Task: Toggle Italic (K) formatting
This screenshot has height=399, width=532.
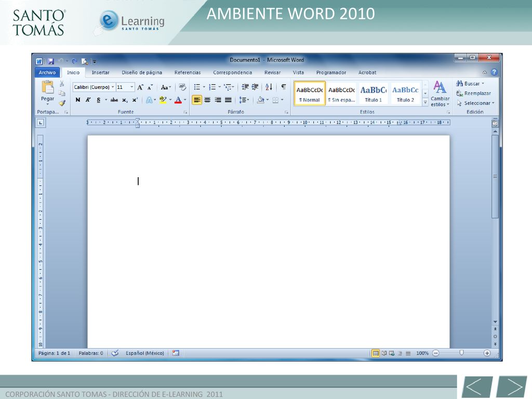Action: point(88,100)
